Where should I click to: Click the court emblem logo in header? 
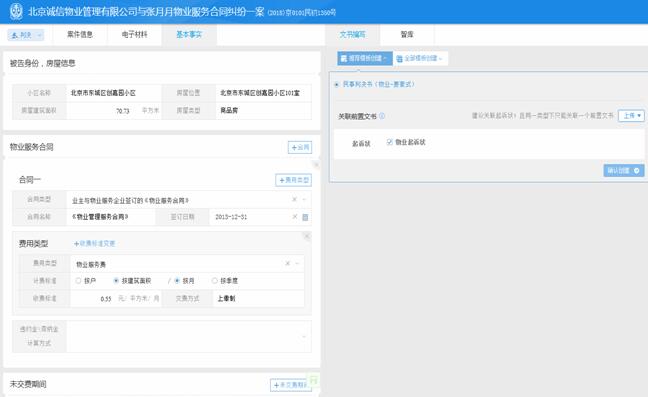pos(16,11)
